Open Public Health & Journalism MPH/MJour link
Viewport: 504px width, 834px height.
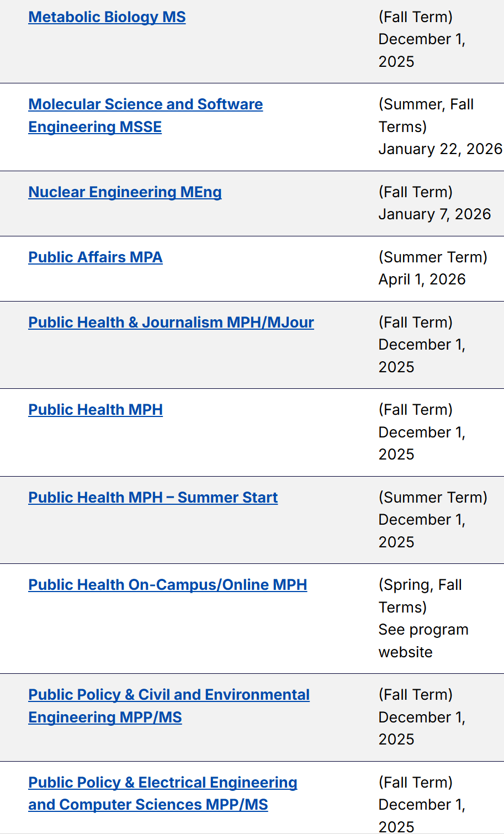tap(171, 323)
